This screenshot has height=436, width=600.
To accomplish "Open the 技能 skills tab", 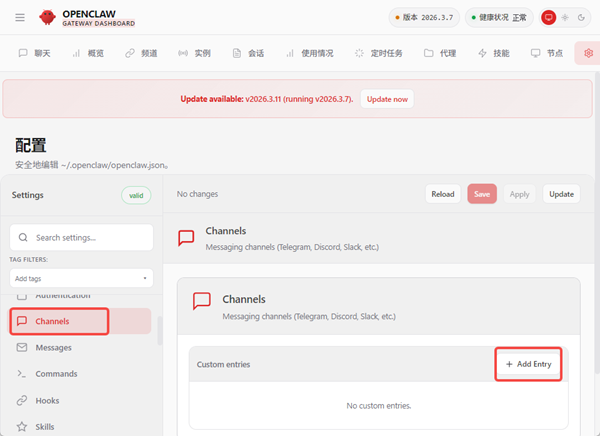I will (x=494, y=53).
